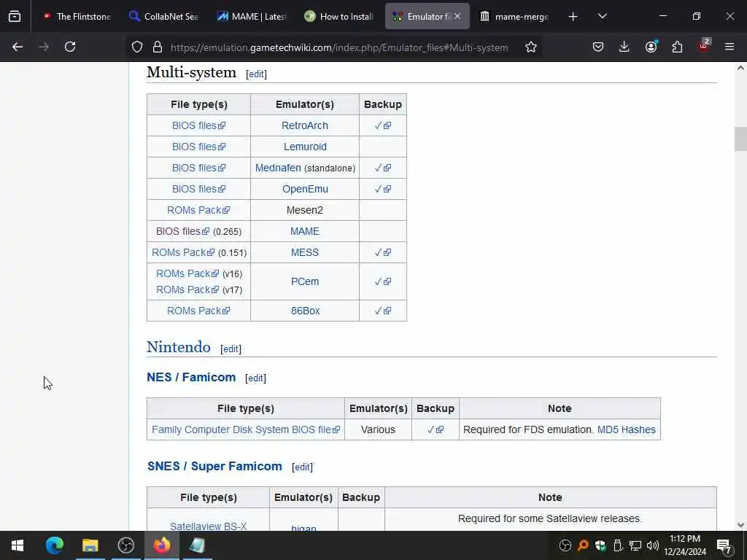
Task: Open the RetroArch emulator link
Action: (305, 125)
